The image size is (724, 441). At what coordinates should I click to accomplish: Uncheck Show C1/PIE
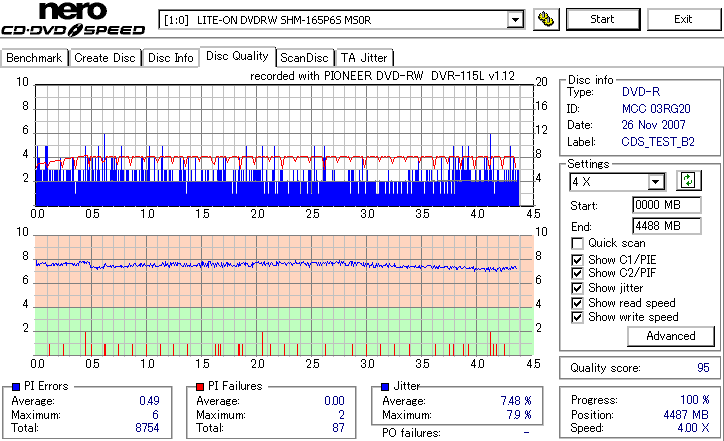(x=577, y=260)
